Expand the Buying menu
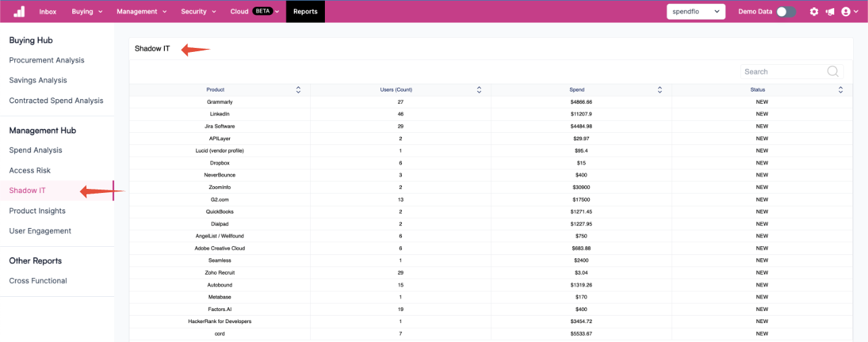The height and width of the screenshot is (342, 868). (x=87, y=11)
